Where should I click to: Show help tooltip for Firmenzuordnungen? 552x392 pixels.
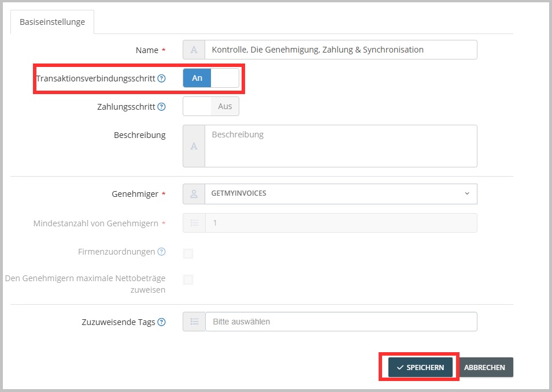(x=161, y=252)
